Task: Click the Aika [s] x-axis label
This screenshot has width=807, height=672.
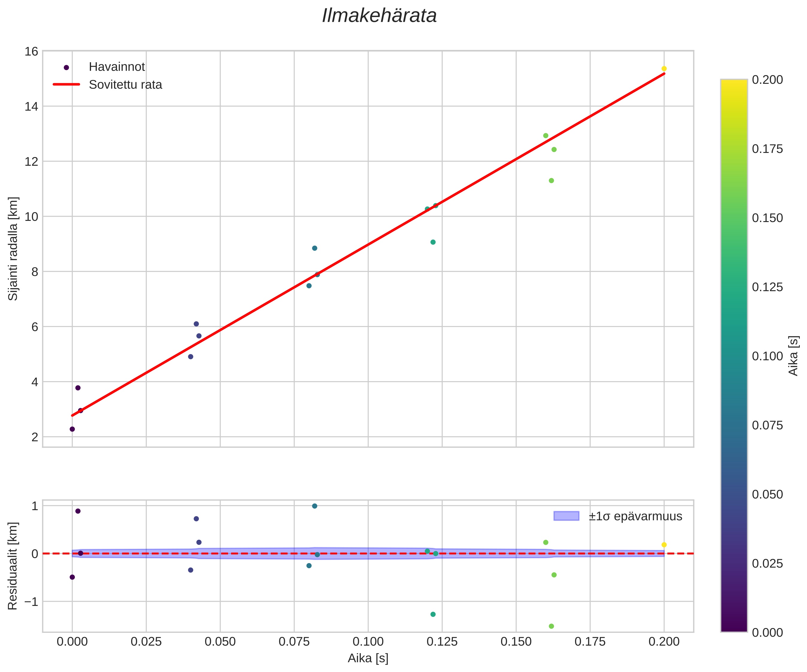Action: point(368,658)
